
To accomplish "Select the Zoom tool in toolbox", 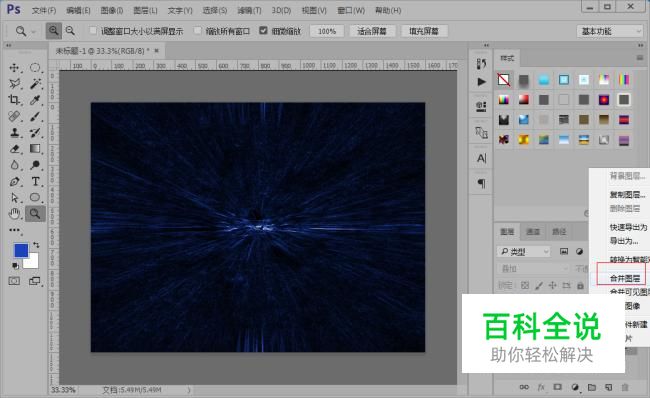I will point(35,214).
